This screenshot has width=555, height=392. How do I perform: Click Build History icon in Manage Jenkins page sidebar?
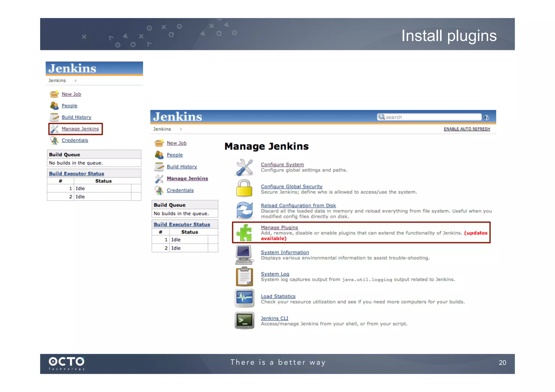point(159,167)
